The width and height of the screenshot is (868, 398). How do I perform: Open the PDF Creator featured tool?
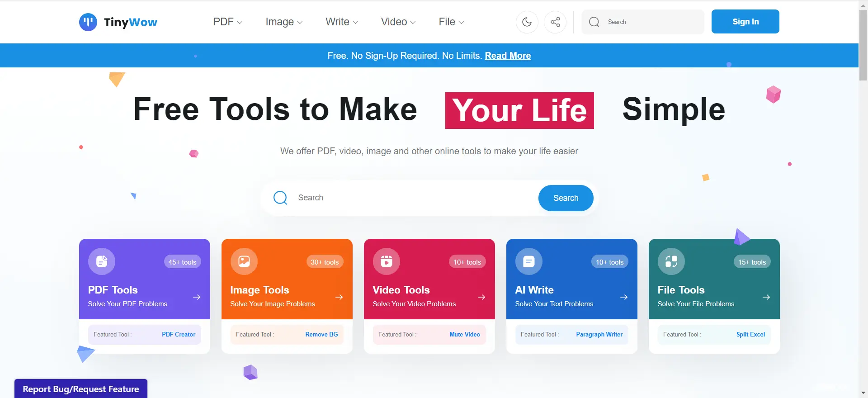click(179, 335)
